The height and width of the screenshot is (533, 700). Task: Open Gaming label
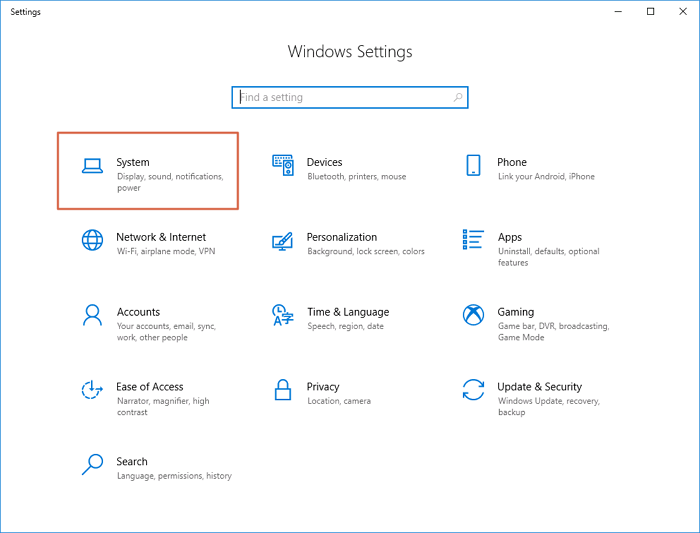pyautogui.click(x=516, y=312)
